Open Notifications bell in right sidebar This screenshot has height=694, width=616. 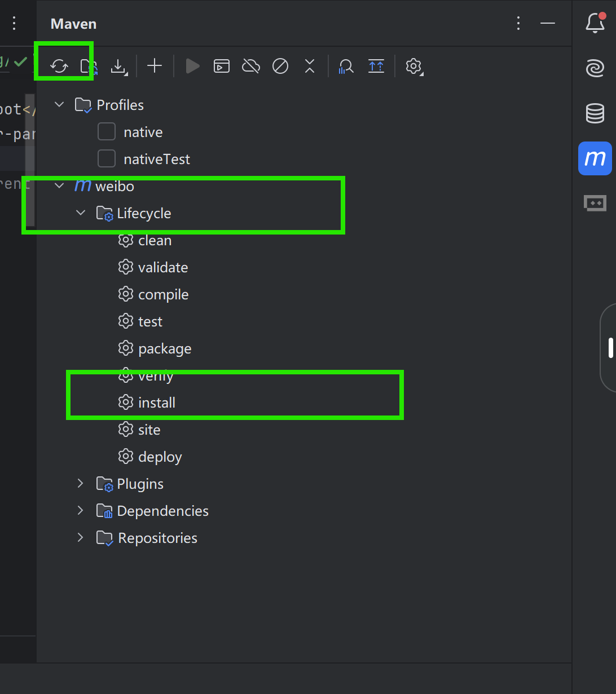click(x=595, y=23)
